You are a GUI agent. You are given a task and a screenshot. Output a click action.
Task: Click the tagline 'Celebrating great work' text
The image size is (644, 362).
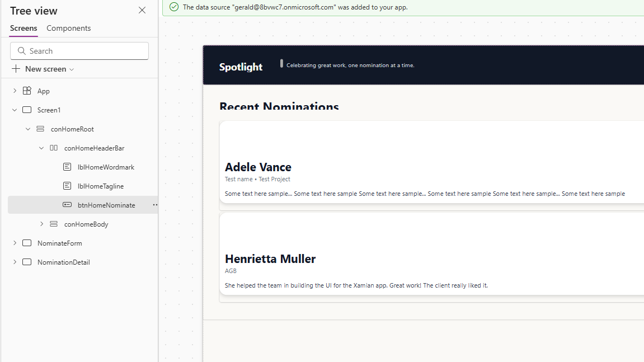pyautogui.click(x=350, y=65)
